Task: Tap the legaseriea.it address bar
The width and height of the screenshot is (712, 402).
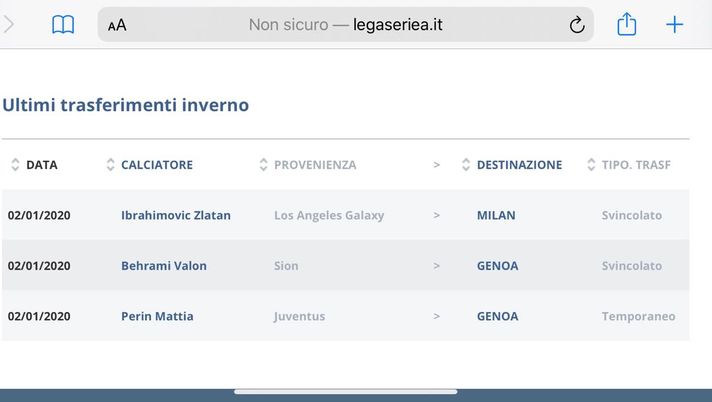Action: click(345, 26)
